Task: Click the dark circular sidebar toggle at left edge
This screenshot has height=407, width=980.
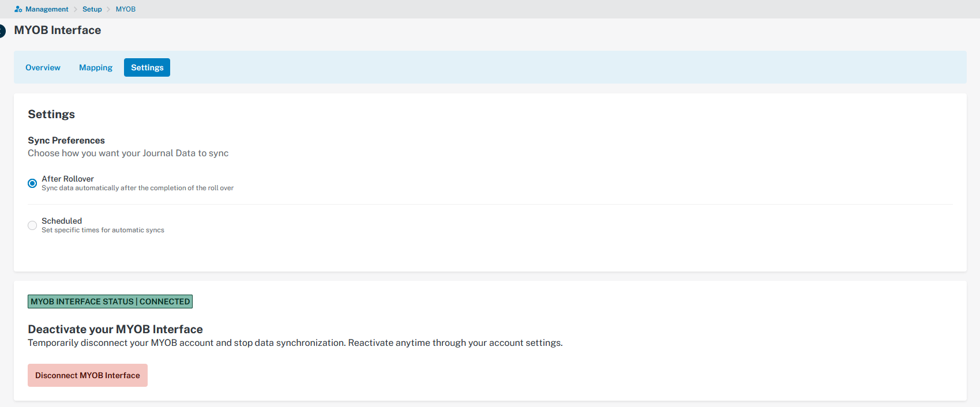Action: click(2, 31)
